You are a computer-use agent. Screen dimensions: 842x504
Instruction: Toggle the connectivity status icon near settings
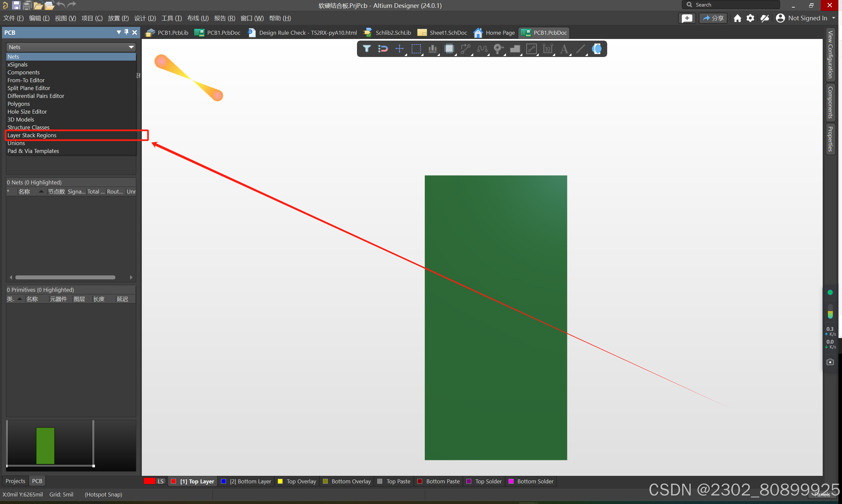pos(764,18)
